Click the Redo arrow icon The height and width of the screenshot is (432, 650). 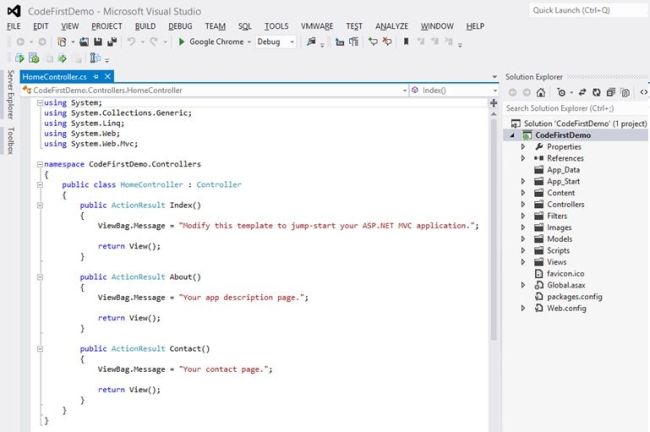(154, 41)
